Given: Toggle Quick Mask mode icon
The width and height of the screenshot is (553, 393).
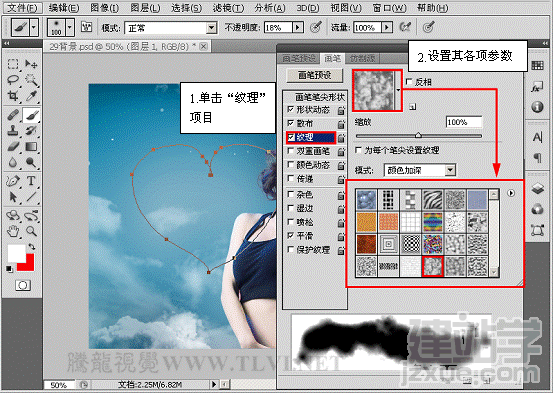Looking at the screenshot, I should coord(23,285).
